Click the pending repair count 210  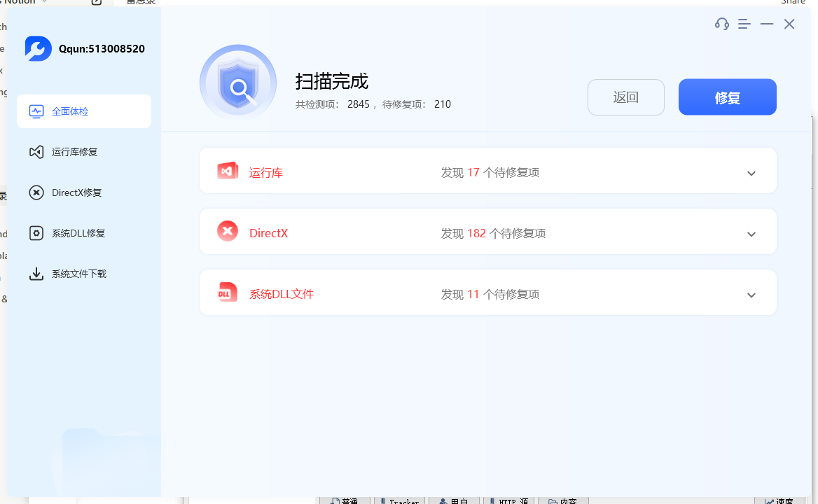tap(443, 104)
